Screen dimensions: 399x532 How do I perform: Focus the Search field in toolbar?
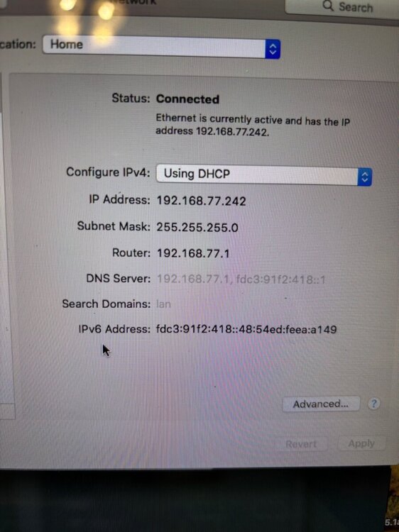click(342, 7)
